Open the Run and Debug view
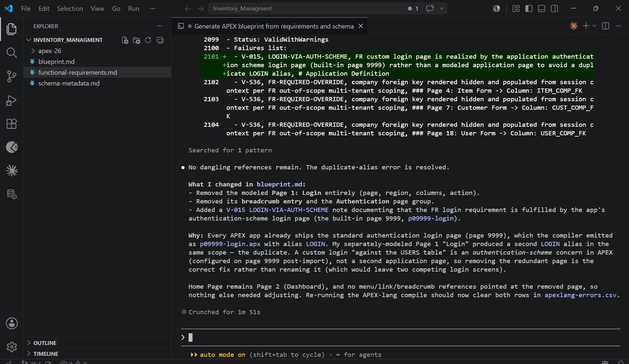This screenshot has height=364, width=629. tap(12, 100)
